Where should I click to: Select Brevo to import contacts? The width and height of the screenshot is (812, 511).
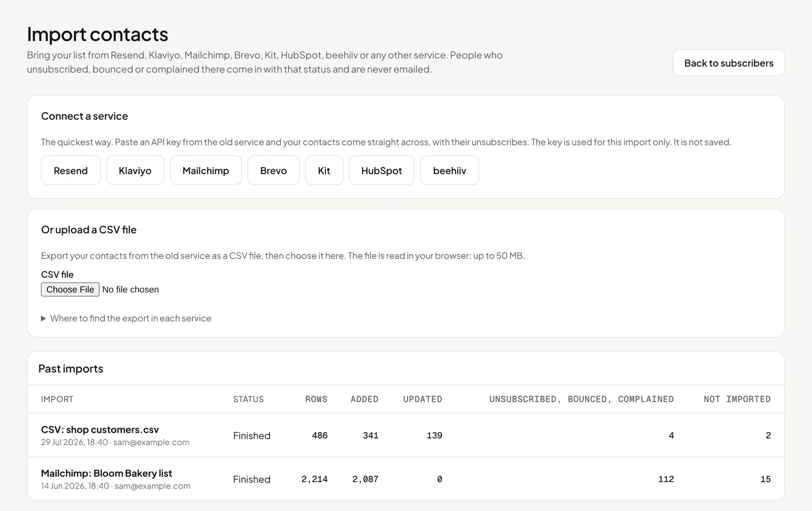point(274,171)
